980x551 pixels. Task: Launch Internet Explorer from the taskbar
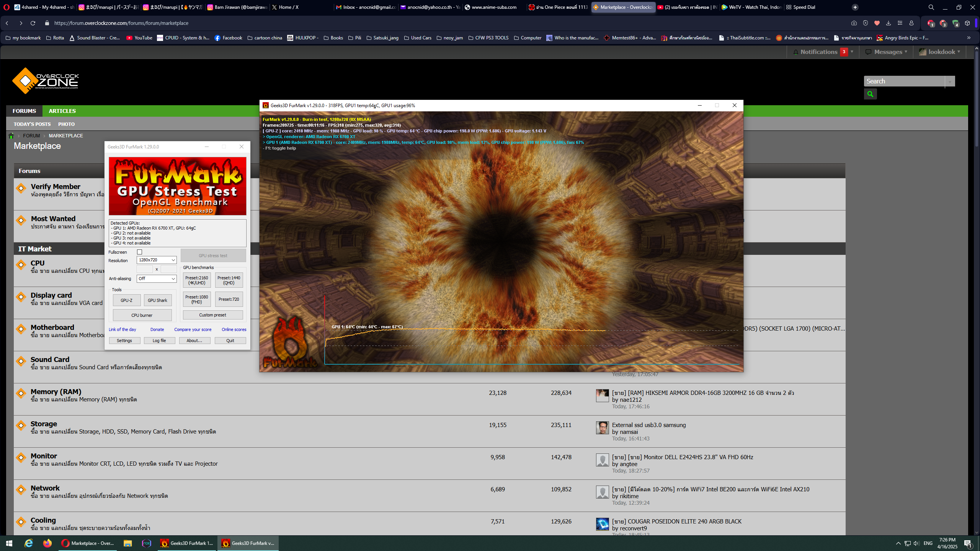pos(29,543)
